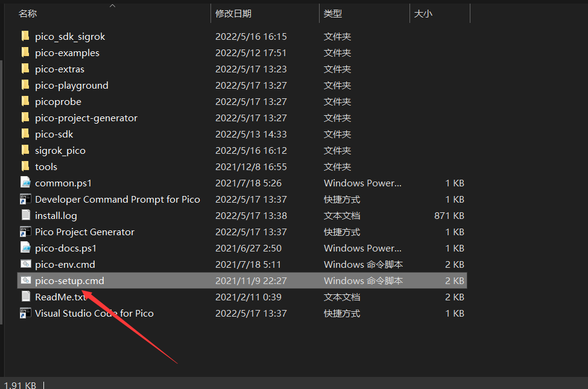This screenshot has height=389, width=588.
Task: Select the sigrok_pico name text
Action: click(60, 151)
